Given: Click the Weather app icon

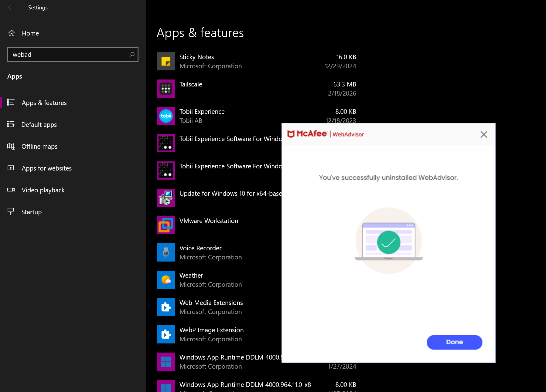Looking at the screenshot, I should [x=166, y=279].
